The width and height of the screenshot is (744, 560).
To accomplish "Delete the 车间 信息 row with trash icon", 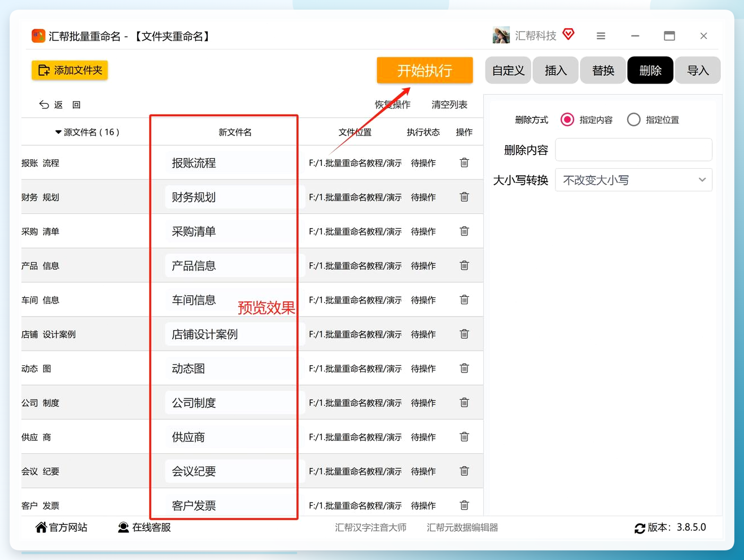I will [464, 300].
